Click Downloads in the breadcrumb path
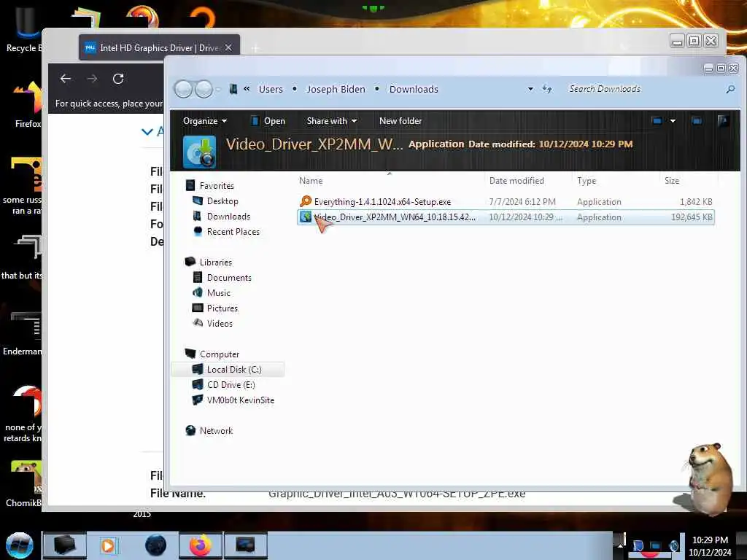 (x=414, y=89)
